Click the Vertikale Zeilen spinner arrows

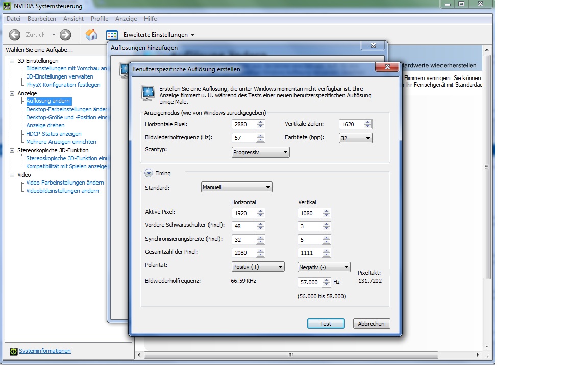tap(368, 124)
